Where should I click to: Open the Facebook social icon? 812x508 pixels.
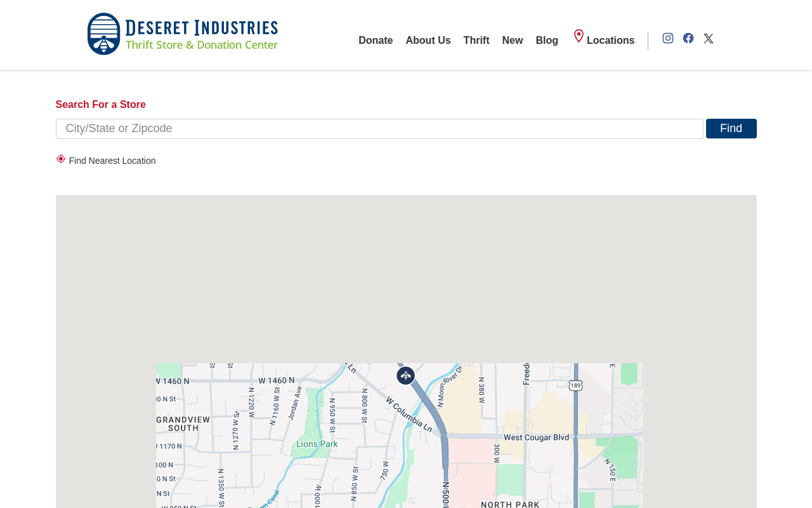tap(688, 38)
